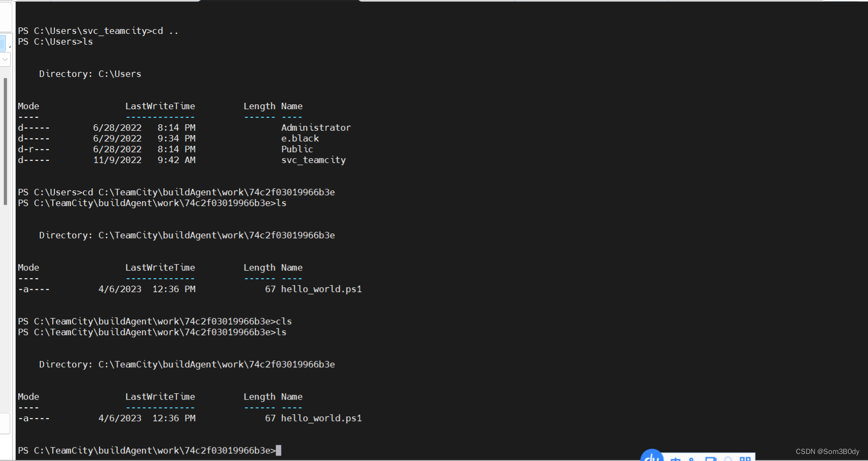Expand the chevron dropdown in the left panel

click(x=5, y=59)
